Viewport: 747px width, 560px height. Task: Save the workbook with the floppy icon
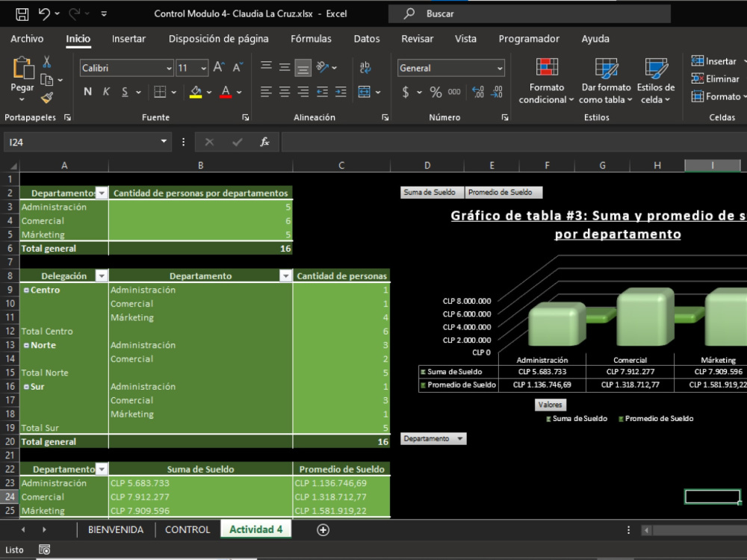[x=22, y=13]
